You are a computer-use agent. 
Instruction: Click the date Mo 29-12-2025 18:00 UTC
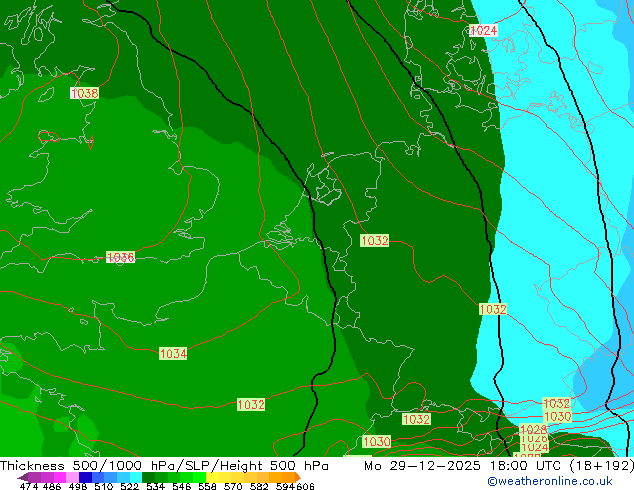tap(463, 466)
